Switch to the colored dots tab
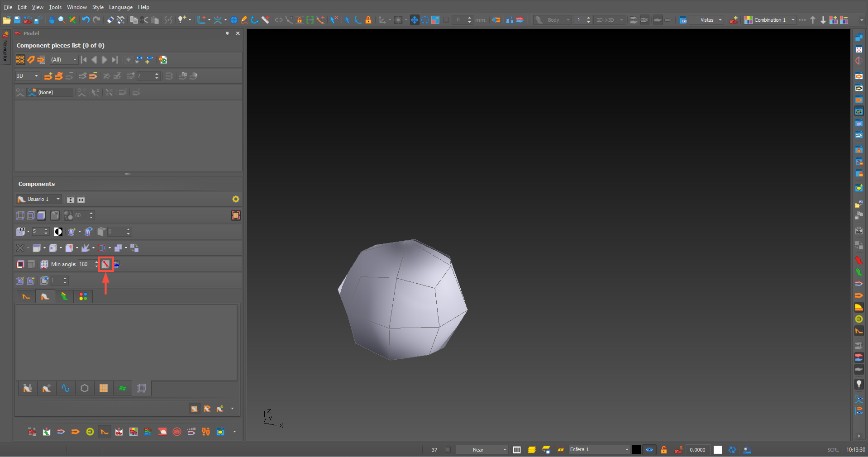868x457 pixels. coord(83,297)
